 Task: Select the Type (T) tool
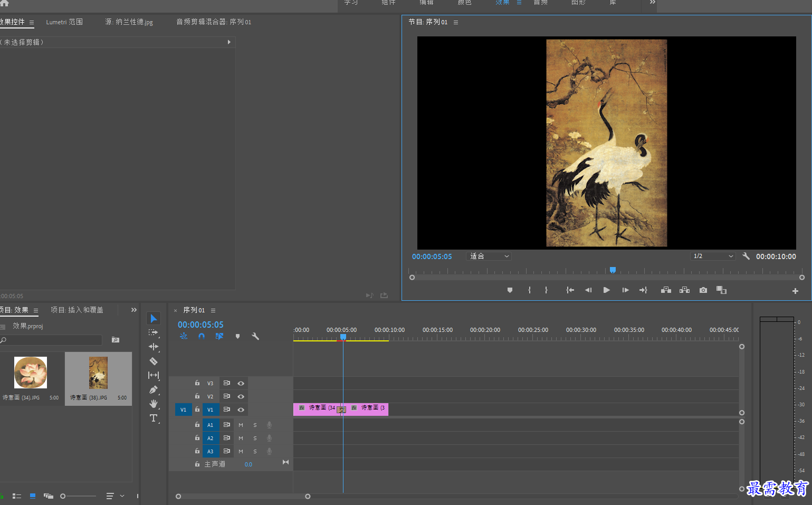[x=154, y=418]
